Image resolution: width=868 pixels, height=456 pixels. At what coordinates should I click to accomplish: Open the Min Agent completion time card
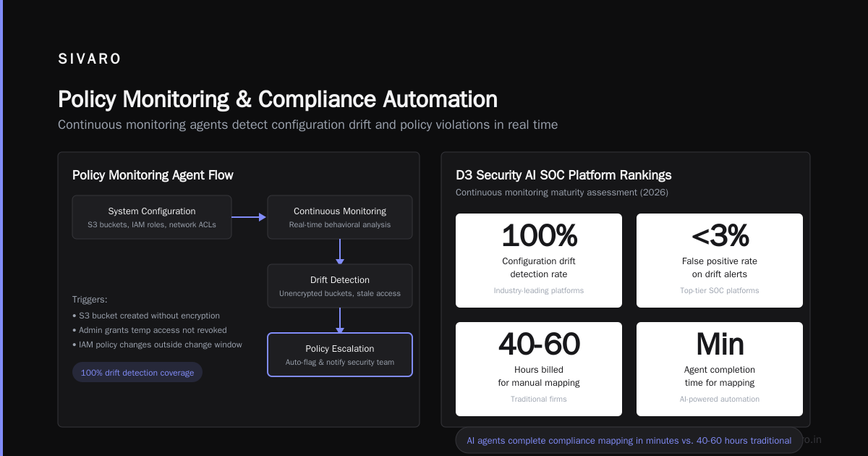pyautogui.click(x=720, y=369)
